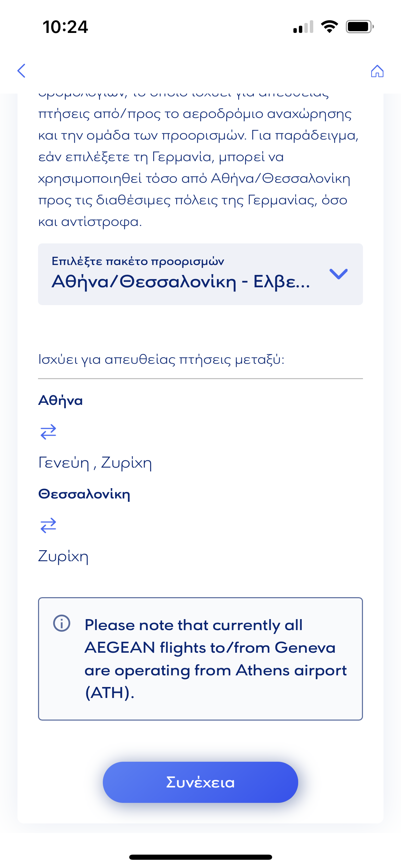Click the swap arrows icon under Αθήνα
The width and height of the screenshot is (401, 868).
click(x=48, y=432)
